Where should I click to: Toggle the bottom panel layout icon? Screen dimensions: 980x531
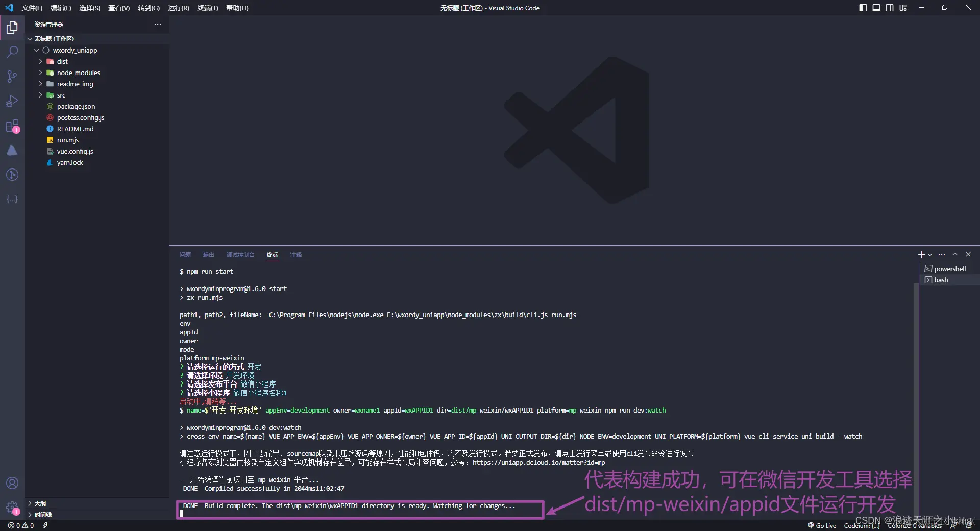[x=876, y=8]
